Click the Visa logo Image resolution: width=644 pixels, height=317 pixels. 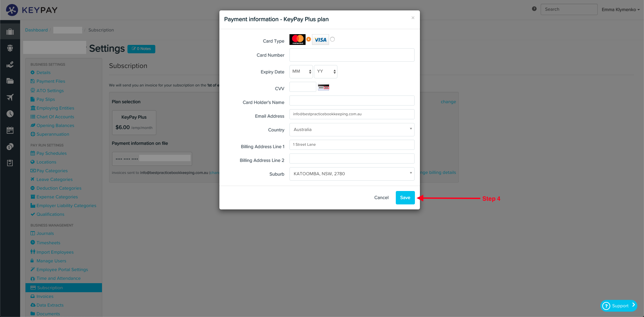[320, 40]
